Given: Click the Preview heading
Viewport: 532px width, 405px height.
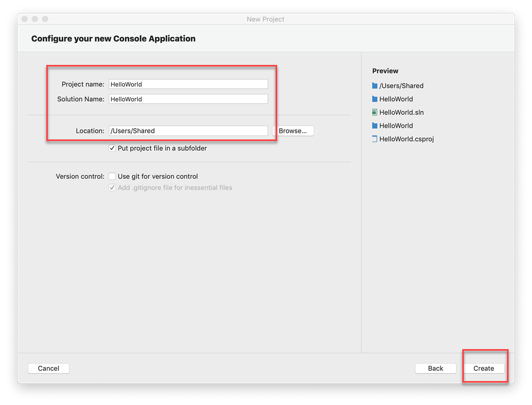Looking at the screenshot, I should (x=385, y=71).
